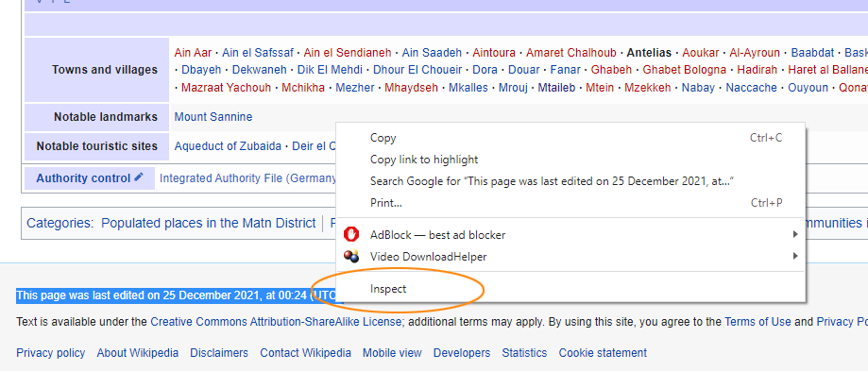868x371 pixels.
Task: Open the Mount Sannine link
Action: [213, 117]
